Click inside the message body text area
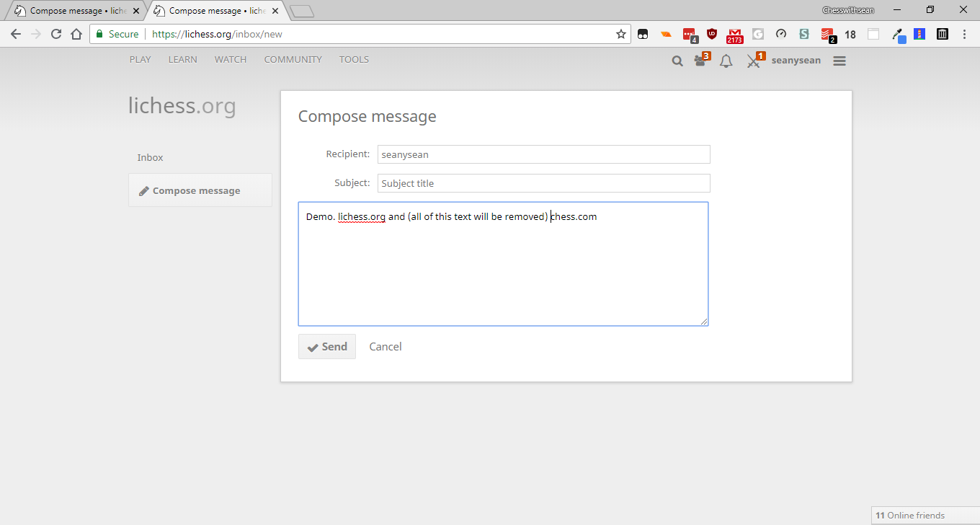The height and width of the screenshot is (525, 980). pos(503,264)
